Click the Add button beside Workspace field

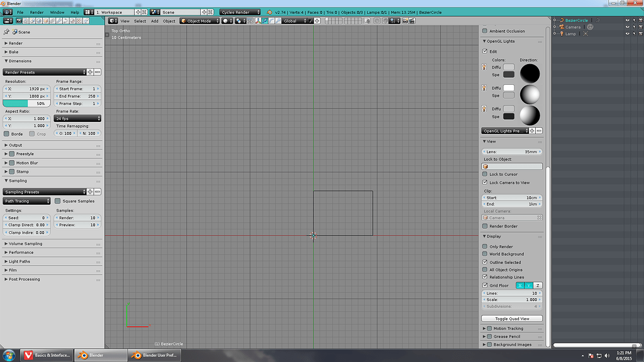138,13
